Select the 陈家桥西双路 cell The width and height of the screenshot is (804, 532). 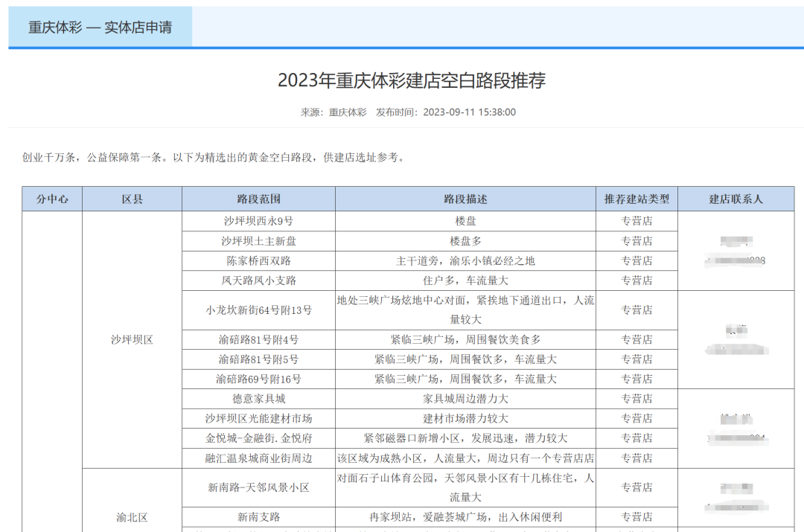point(258,261)
